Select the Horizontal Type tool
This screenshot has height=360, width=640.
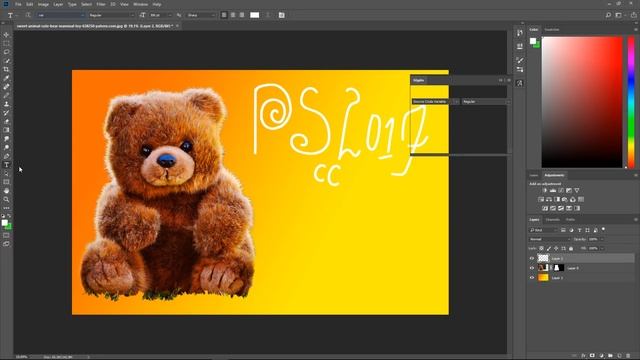point(6,165)
